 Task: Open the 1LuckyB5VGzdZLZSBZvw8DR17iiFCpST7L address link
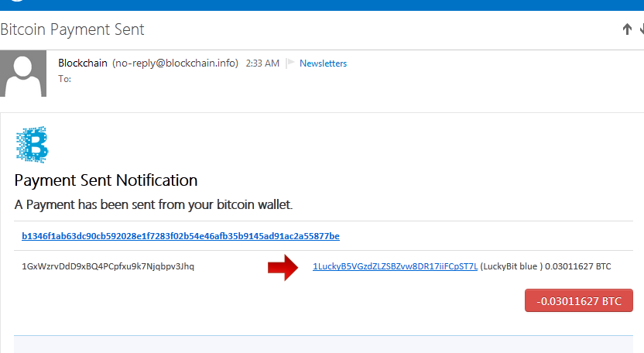tap(395, 266)
